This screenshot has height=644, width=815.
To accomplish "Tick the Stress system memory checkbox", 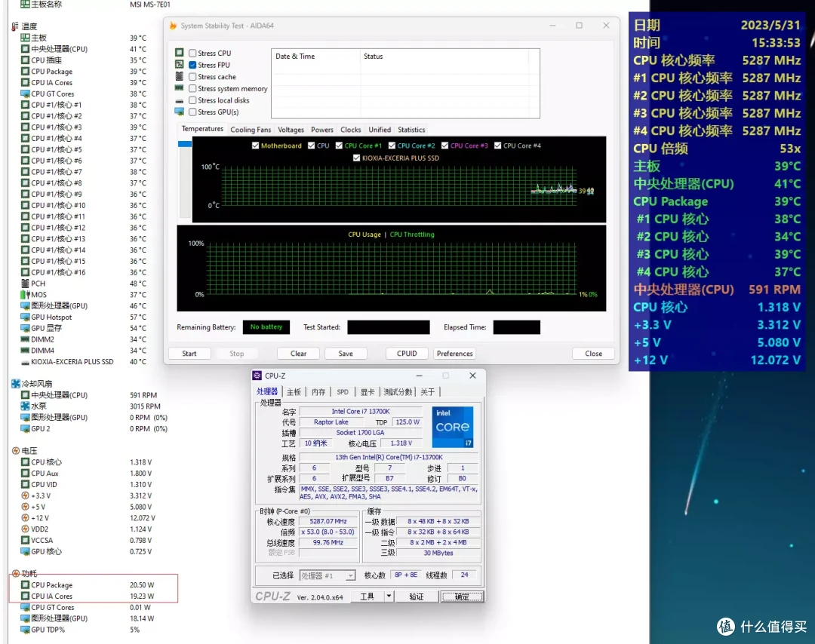I will [x=192, y=88].
